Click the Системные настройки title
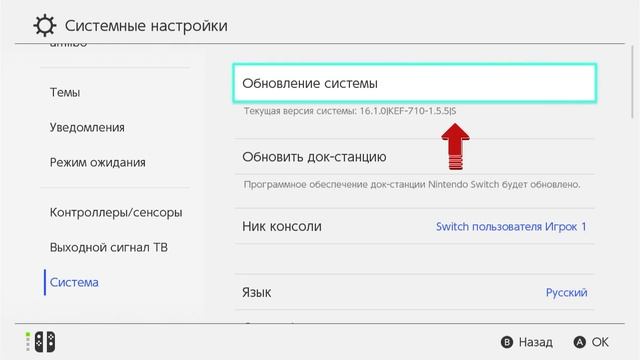640x360 pixels. point(146,26)
